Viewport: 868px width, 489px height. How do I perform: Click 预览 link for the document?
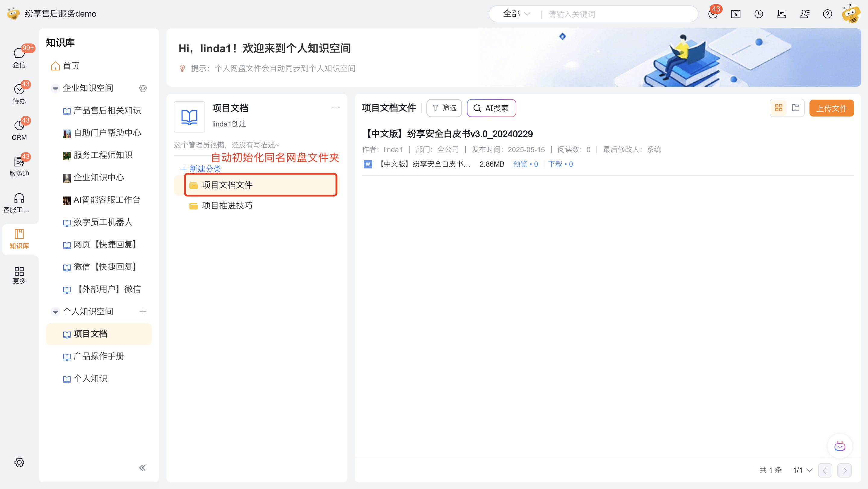pos(525,164)
